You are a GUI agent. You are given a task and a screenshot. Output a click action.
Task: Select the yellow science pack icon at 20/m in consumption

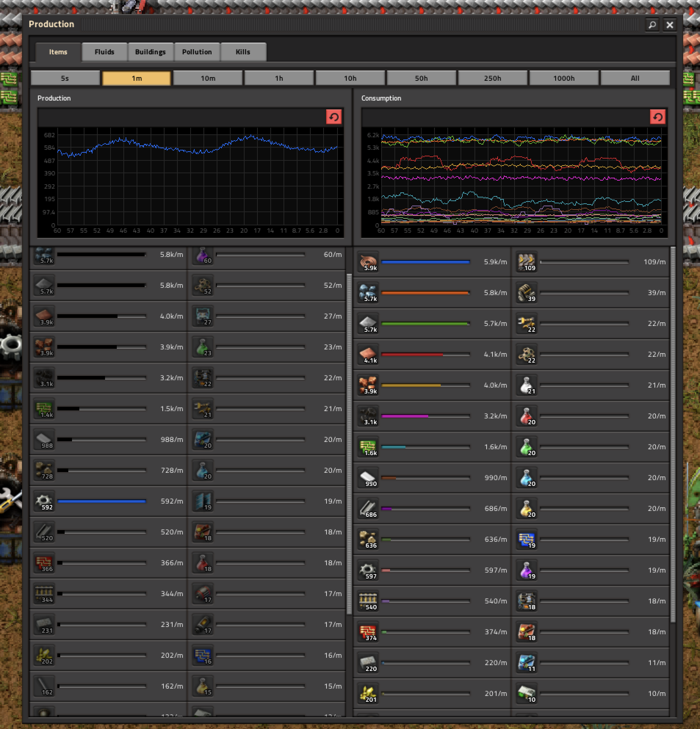[527, 509]
